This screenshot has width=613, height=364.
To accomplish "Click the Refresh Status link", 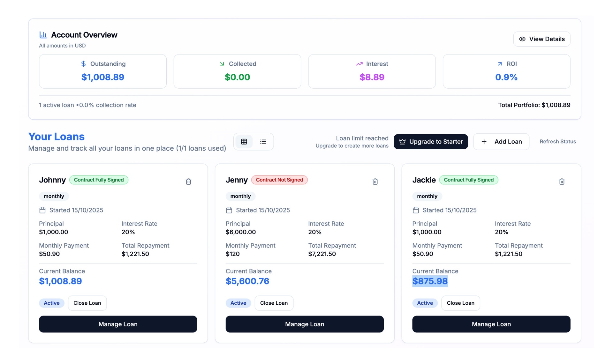I will pyautogui.click(x=557, y=141).
